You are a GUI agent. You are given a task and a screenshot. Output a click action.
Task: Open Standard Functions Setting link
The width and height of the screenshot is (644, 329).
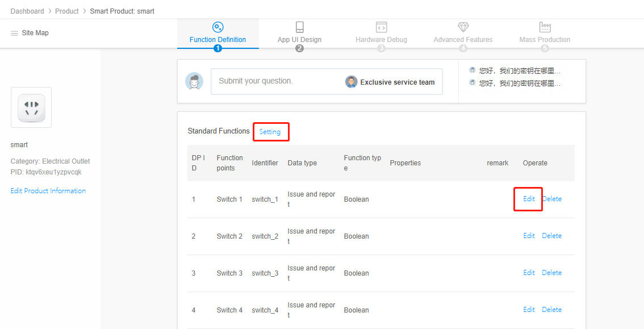click(270, 132)
